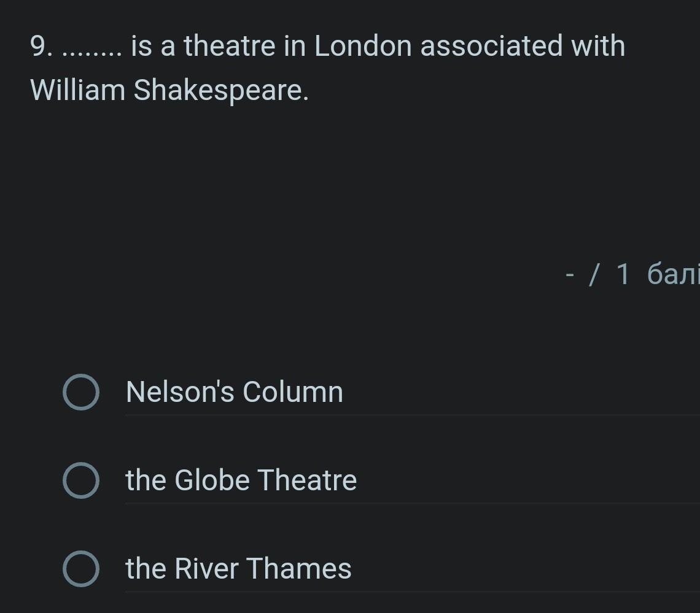Tap the "the River Thames" option text
Viewport: 700px width, 613px height.
[x=238, y=569]
